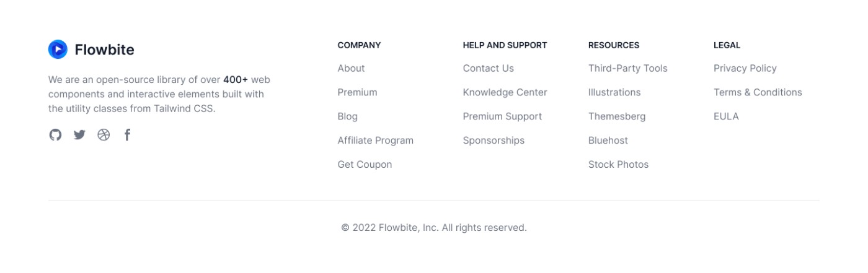The image size is (868, 273).
Task: Open the Terms & Conditions link
Action: pyautogui.click(x=758, y=92)
